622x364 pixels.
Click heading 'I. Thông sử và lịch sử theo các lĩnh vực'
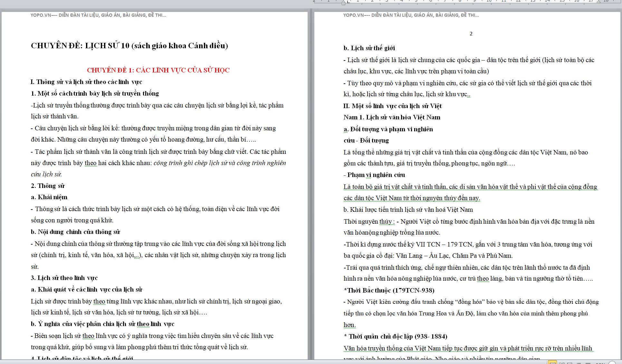tap(86, 82)
